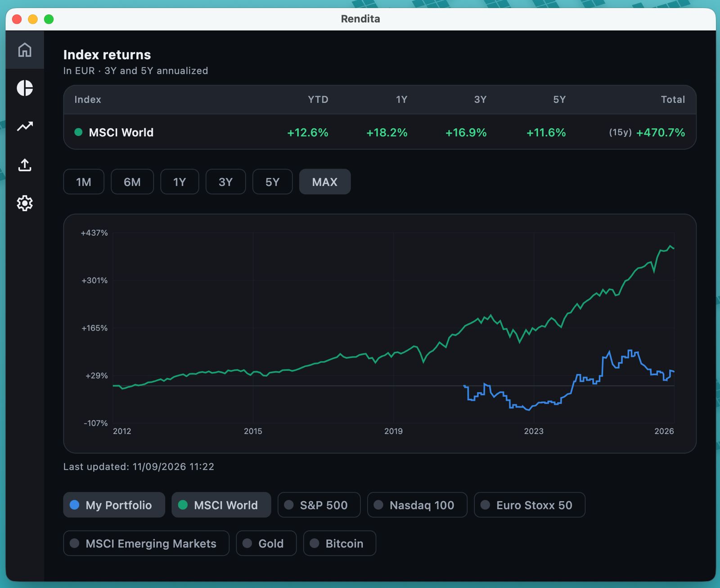Open the Home dashboard icon
The image size is (720, 588).
[x=25, y=49]
